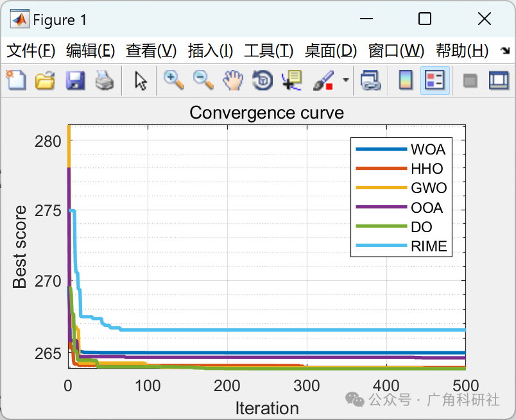Select the GWO legend entry

[x=401, y=188]
